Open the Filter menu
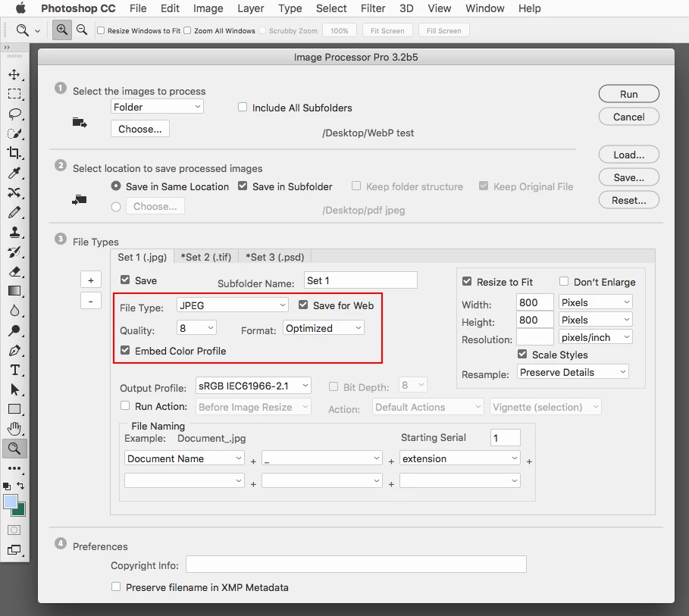Screen dimensions: 689x616 point(373,8)
